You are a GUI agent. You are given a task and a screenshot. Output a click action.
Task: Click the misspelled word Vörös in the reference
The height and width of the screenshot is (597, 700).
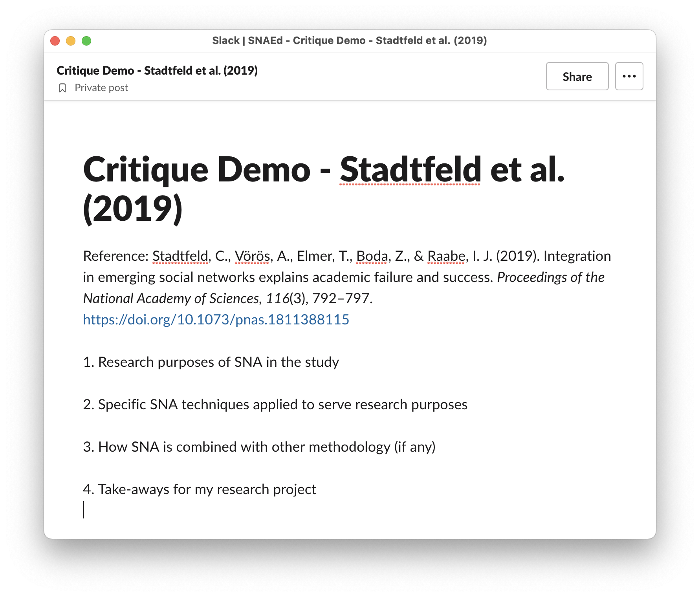(252, 256)
